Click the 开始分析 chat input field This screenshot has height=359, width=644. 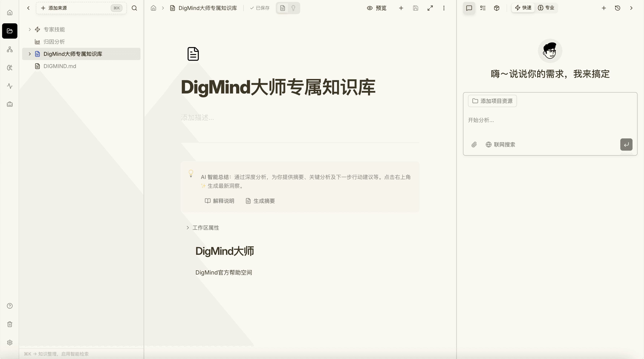550,120
